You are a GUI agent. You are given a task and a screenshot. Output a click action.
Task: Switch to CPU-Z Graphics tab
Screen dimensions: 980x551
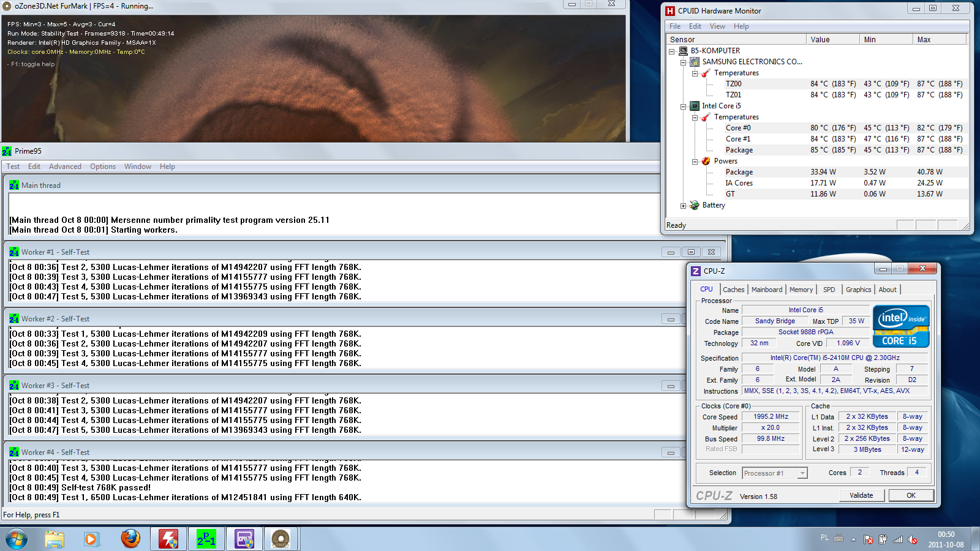click(x=858, y=290)
